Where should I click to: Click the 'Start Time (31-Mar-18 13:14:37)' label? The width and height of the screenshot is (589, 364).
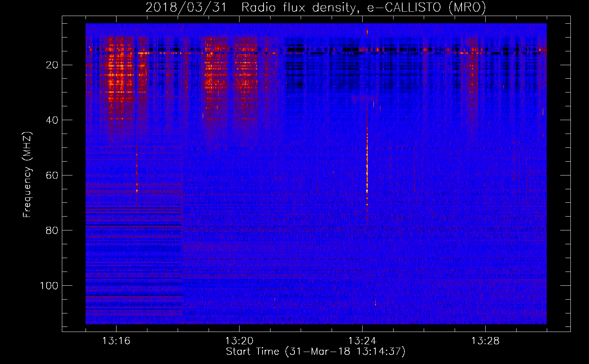pyautogui.click(x=316, y=352)
